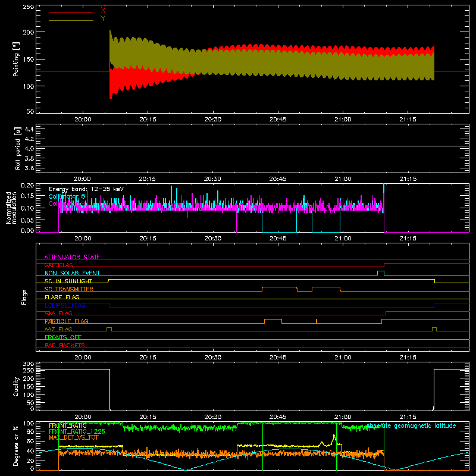Click the SAA_FLAG label
Screen dimensions: 476x476
click(58, 313)
